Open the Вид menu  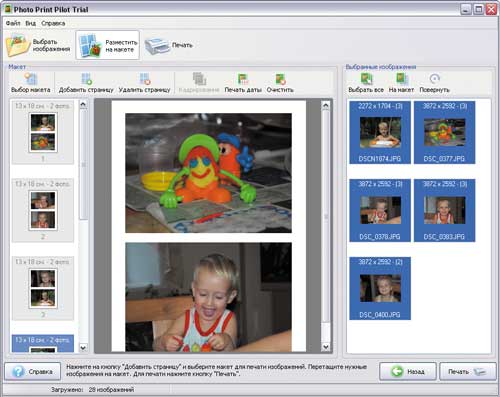point(31,23)
